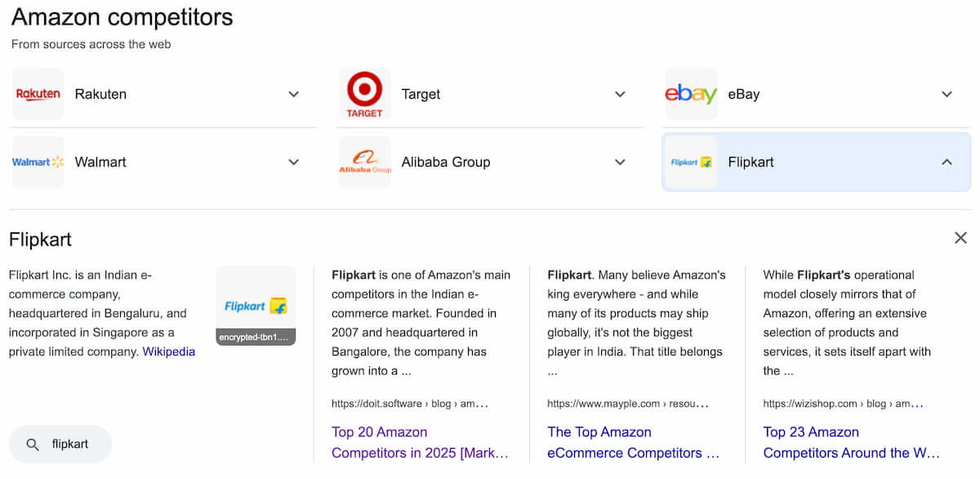Open The Top Amazon eCommerce Competitors link
Screen dimensions: 980x479
(x=635, y=441)
